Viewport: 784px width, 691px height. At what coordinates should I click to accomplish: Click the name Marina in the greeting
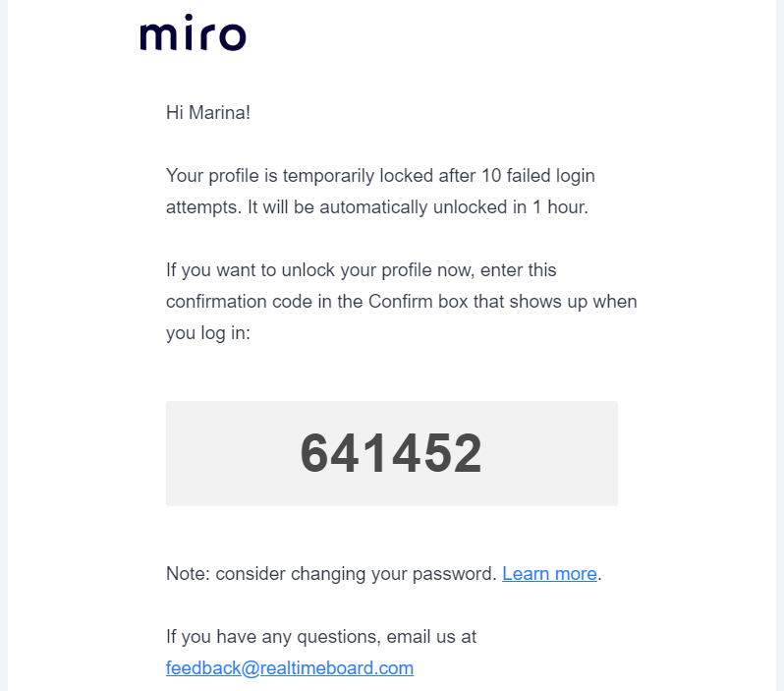[220, 113]
